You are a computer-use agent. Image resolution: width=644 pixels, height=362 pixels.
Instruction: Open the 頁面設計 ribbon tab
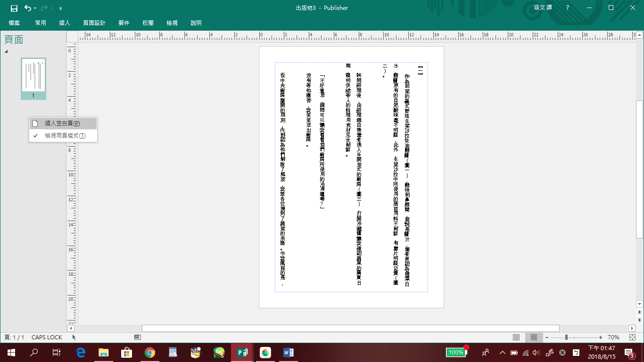point(94,23)
